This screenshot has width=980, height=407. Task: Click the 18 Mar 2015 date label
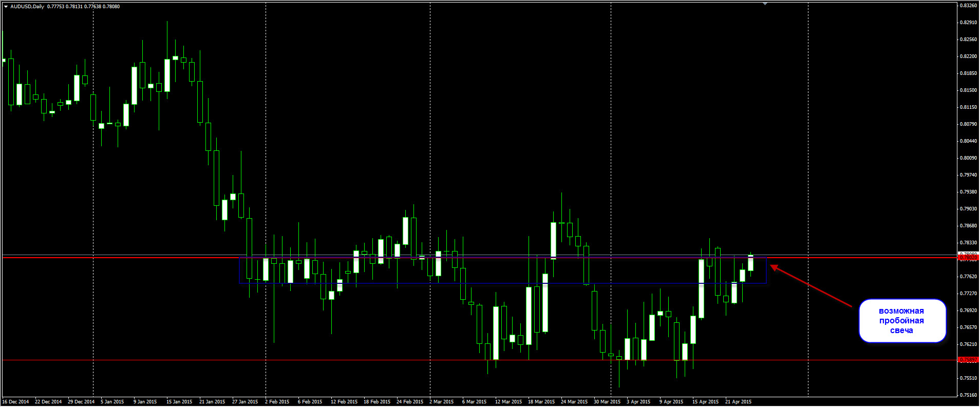coord(541,402)
